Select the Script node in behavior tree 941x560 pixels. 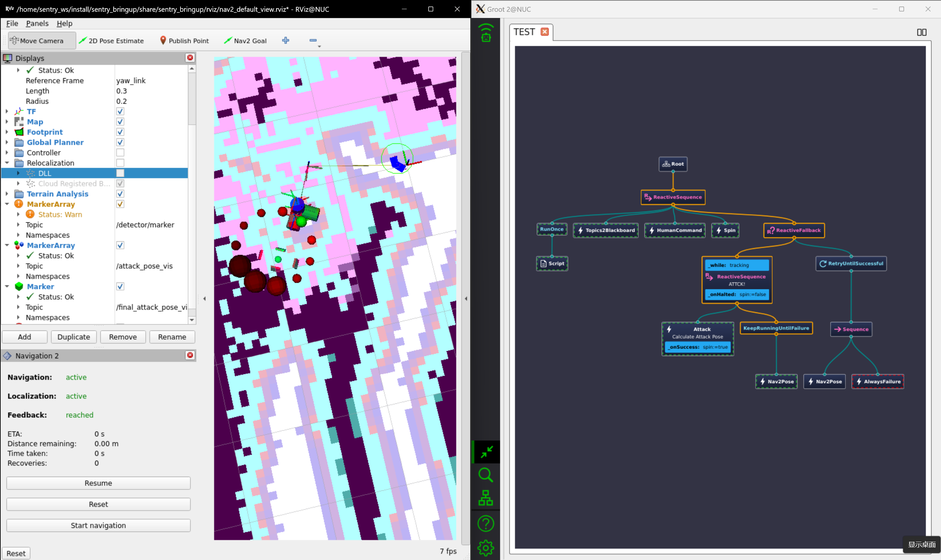point(552,263)
